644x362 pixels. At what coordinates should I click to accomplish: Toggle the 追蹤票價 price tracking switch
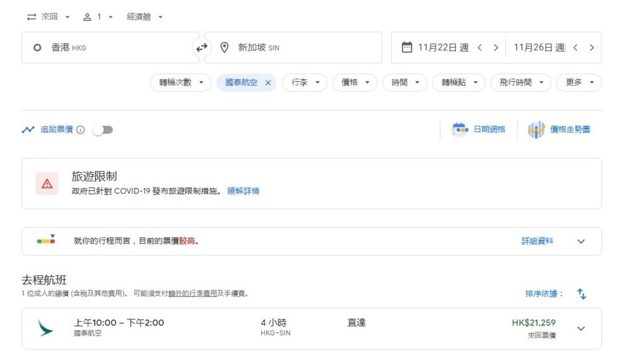click(x=103, y=129)
